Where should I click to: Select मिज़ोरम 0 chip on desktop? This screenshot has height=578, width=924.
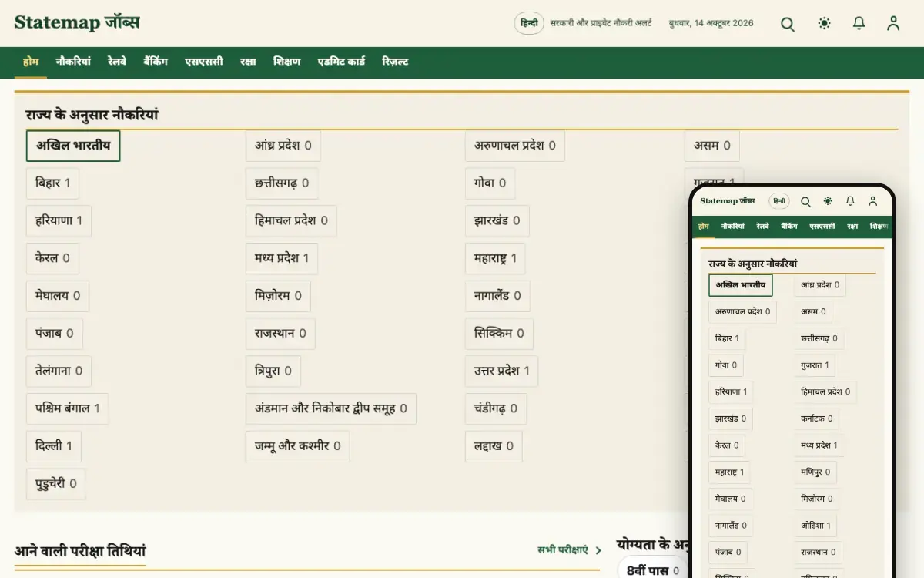click(x=278, y=297)
